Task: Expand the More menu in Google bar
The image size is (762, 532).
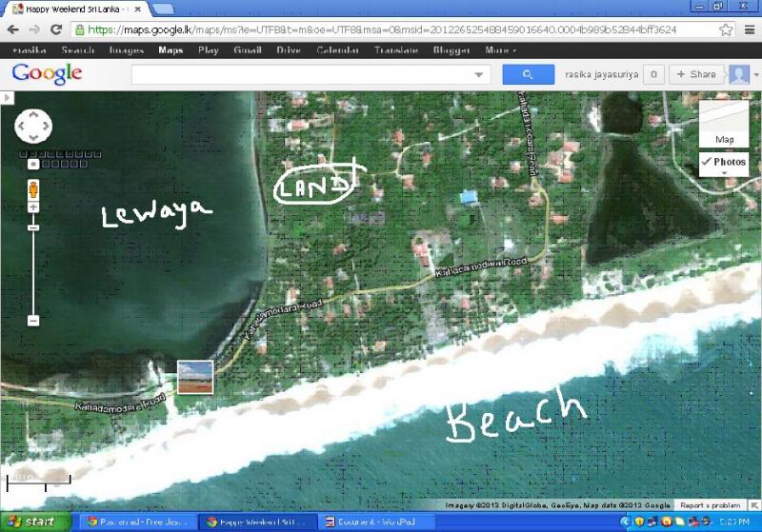Action: tap(500, 50)
